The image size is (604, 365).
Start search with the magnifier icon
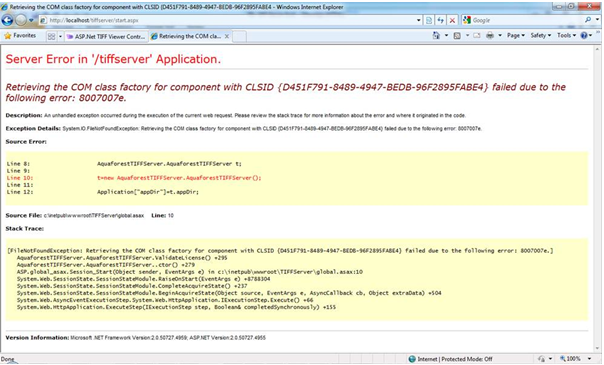pos(588,20)
